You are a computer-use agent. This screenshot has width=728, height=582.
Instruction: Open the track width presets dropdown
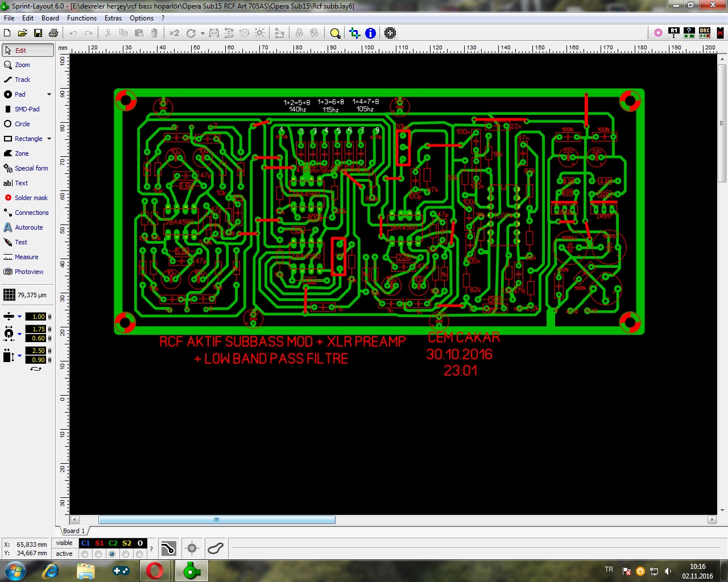tap(19, 317)
